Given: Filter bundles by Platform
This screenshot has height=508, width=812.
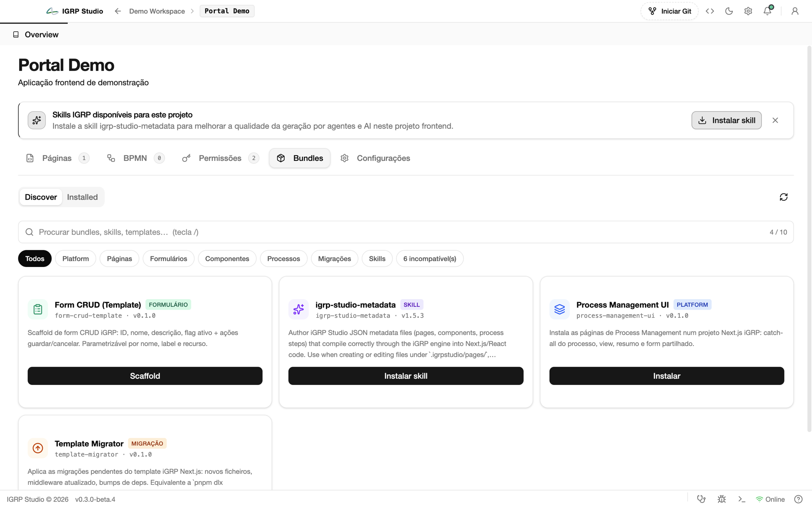Looking at the screenshot, I should point(76,258).
